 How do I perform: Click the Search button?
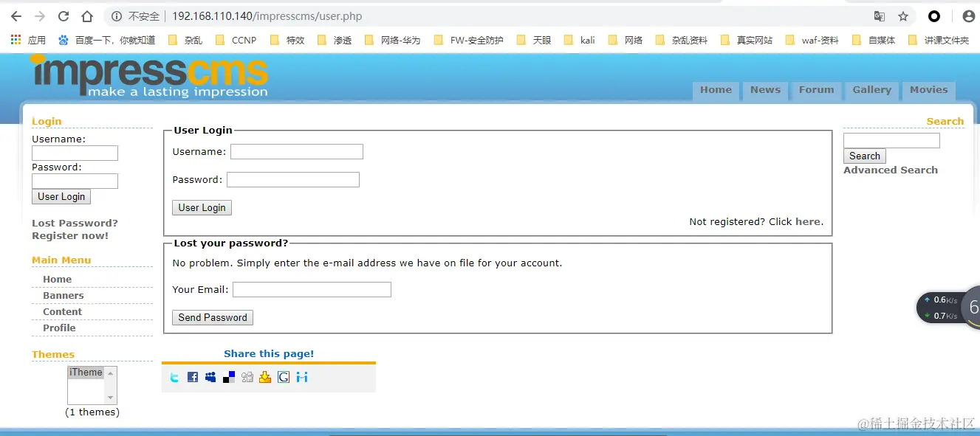pyautogui.click(x=865, y=156)
